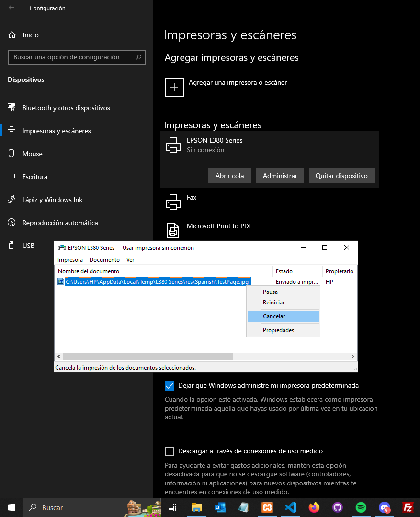
Task: Select the Fax device
Action: [x=192, y=198]
